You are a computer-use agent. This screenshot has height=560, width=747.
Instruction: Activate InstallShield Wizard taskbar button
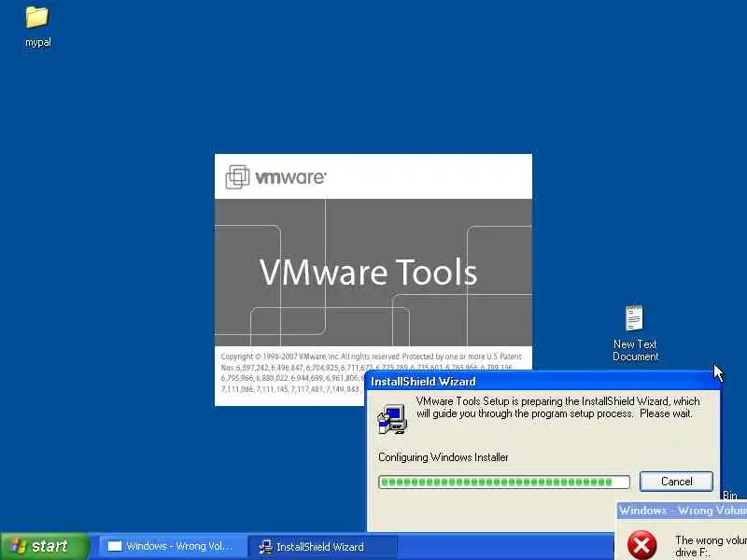(322, 547)
